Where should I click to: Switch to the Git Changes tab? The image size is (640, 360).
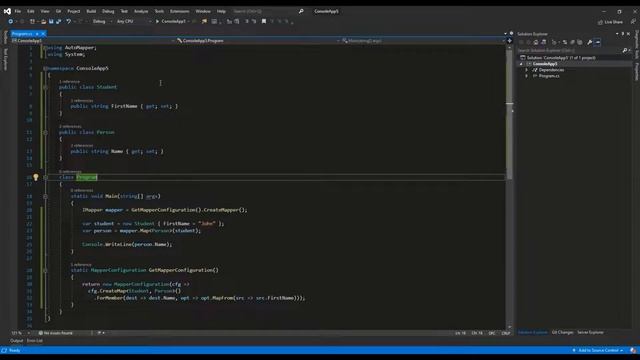click(x=562, y=332)
